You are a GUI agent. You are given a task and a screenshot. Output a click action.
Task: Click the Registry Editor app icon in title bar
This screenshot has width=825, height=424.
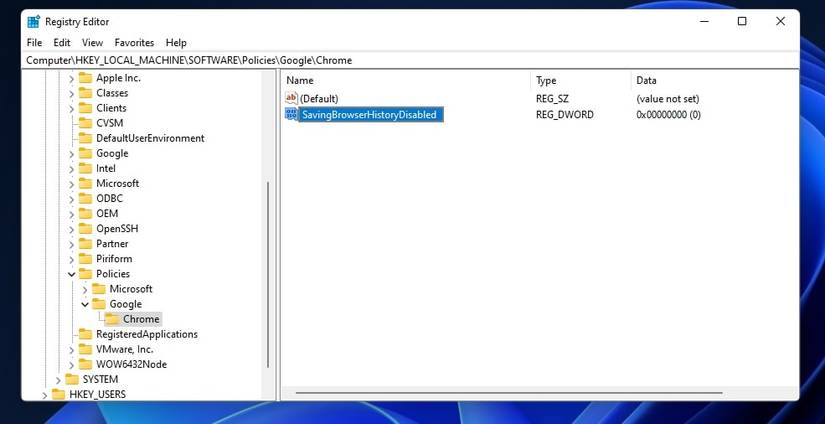click(x=34, y=22)
